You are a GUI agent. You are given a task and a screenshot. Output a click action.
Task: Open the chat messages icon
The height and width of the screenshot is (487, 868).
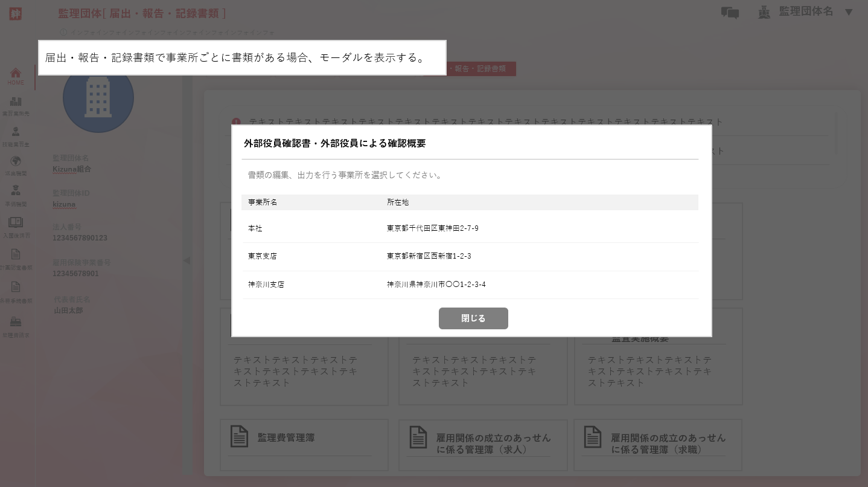pyautogui.click(x=730, y=13)
